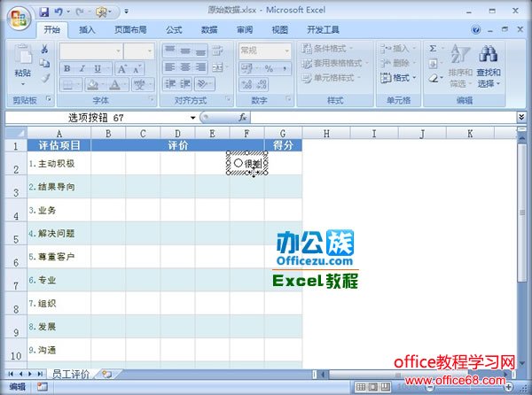
Task: Decrease font size with small A icon
Action: (137, 69)
